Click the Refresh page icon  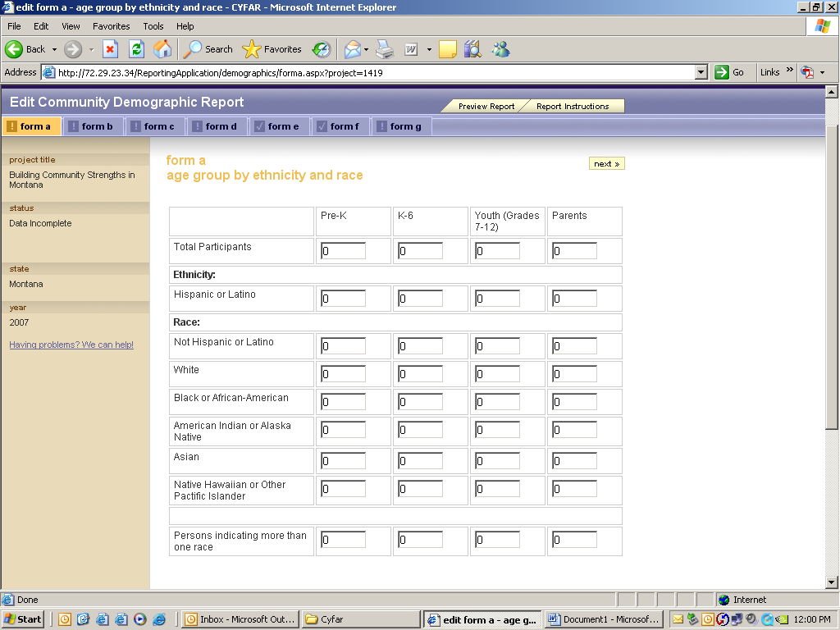point(136,49)
